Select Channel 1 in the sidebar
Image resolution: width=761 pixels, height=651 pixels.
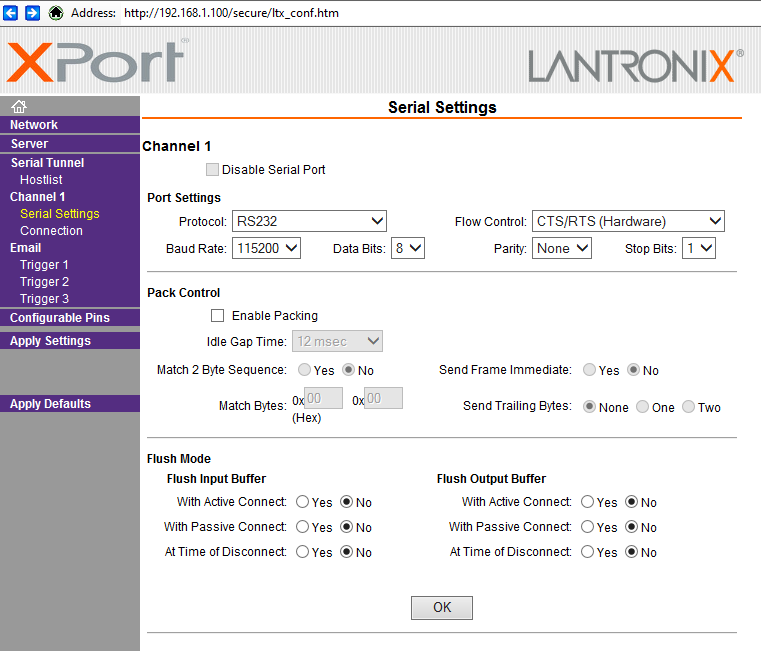[x=37, y=197]
